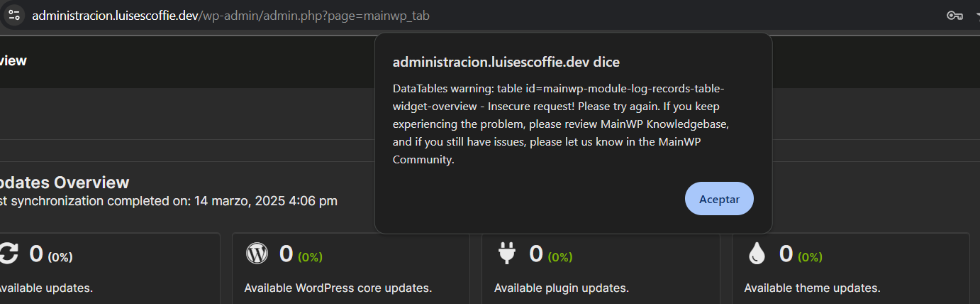
Task: Click the plugin plug icon
Action: 506,254
